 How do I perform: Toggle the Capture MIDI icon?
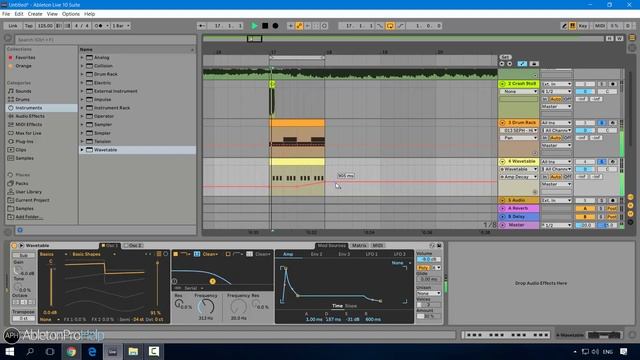point(316,26)
